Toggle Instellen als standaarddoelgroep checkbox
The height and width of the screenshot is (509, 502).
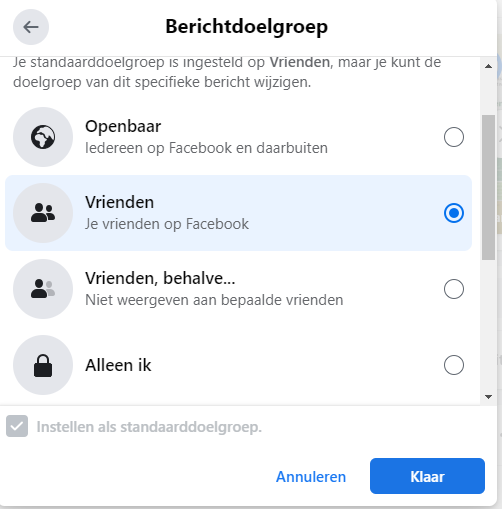point(17,426)
